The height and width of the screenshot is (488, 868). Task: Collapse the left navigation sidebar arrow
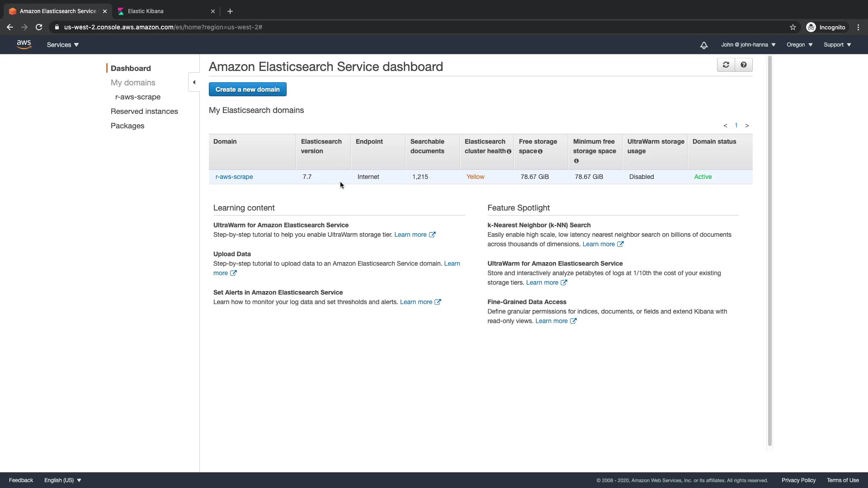(x=194, y=82)
